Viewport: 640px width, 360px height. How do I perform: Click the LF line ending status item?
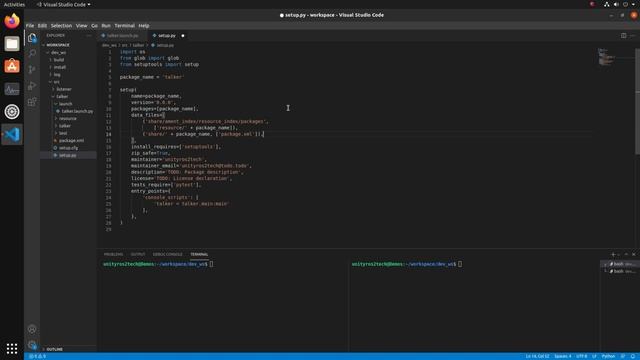(x=594, y=356)
